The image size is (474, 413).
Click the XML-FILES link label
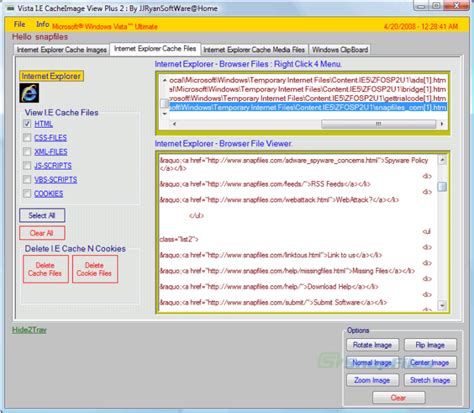(x=51, y=152)
